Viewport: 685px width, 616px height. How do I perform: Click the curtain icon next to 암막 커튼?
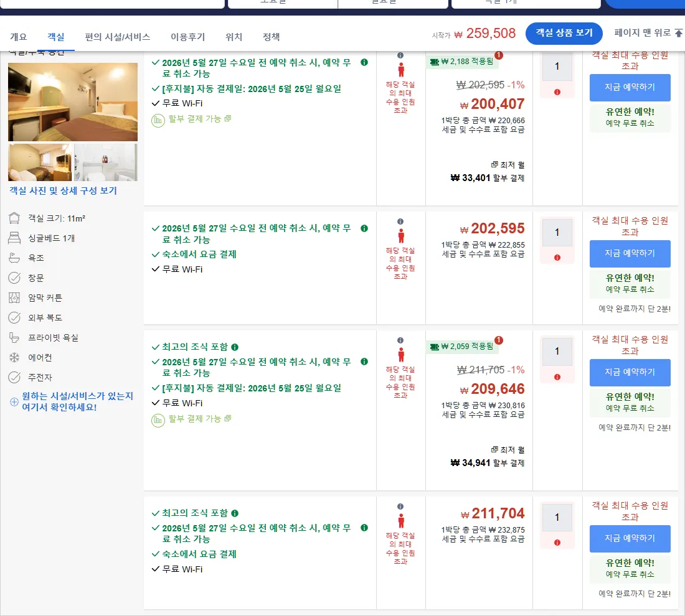pyautogui.click(x=14, y=298)
